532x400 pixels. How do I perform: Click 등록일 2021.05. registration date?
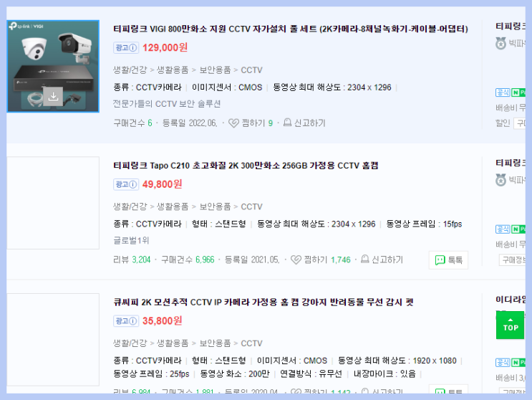(x=252, y=259)
